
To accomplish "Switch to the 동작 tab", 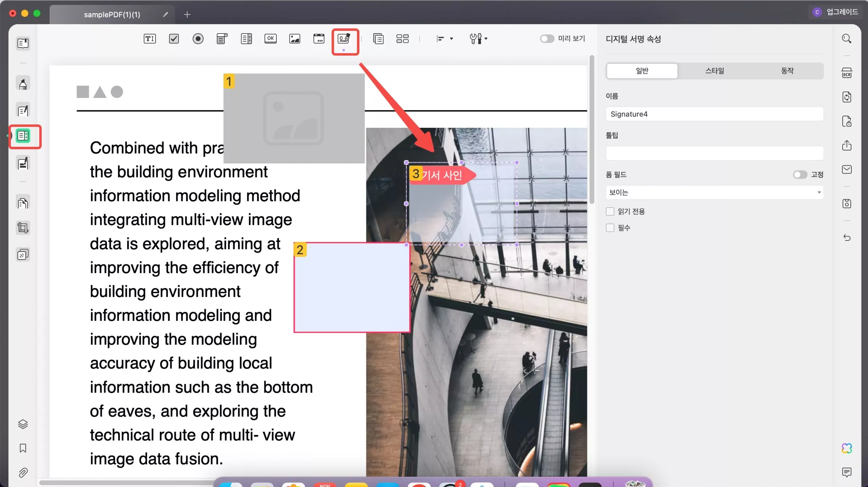I will click(x=787, y=71).
